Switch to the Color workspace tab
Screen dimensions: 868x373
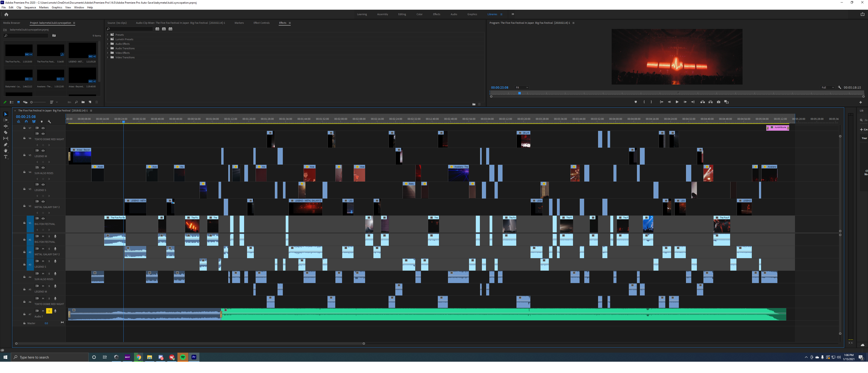(x=419, y=14)
